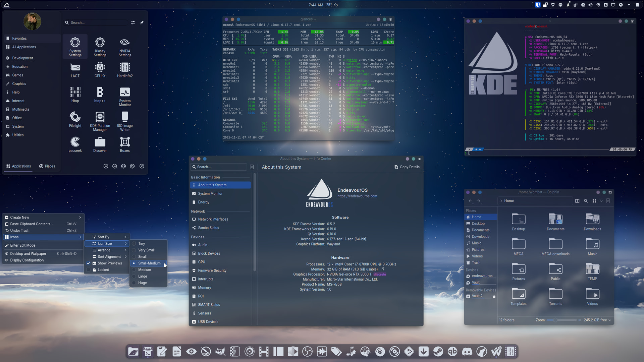Click the Dolphin search magnifier icon
This screenshot has width=644, height=362.
[586, 201]
